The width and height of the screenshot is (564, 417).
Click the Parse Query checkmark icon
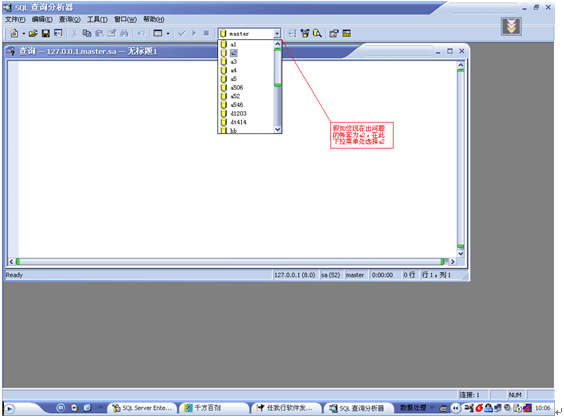(x=182, y=33)
